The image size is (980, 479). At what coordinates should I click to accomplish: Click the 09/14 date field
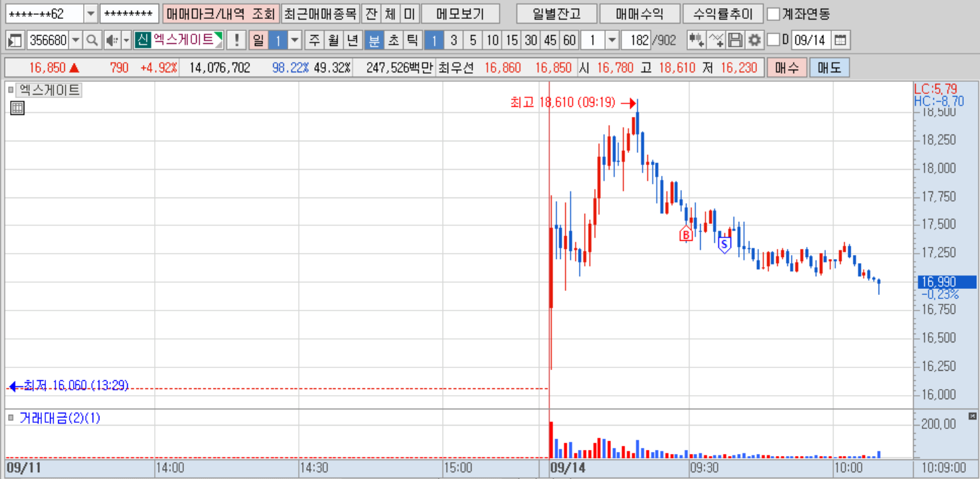[810, 41]
